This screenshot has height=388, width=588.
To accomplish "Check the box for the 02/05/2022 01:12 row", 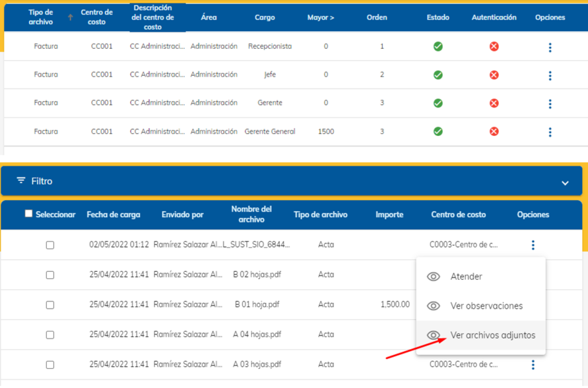I will click(x=50, y=245).
